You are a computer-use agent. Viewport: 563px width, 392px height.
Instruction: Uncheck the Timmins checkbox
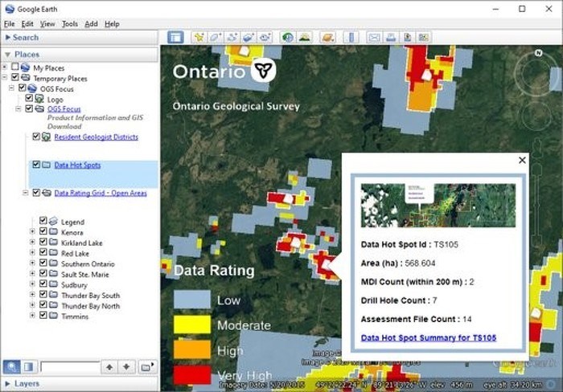(x=43, y=315)
